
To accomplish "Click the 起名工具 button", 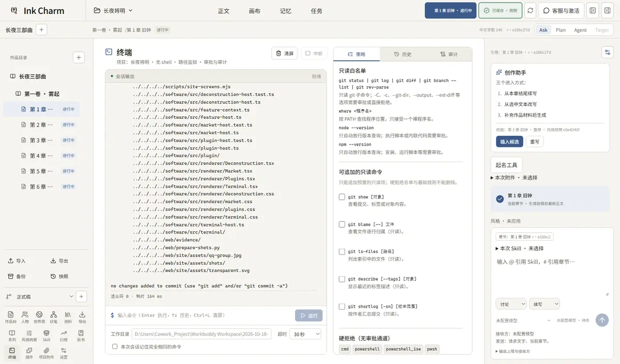I will coord(506,165).
